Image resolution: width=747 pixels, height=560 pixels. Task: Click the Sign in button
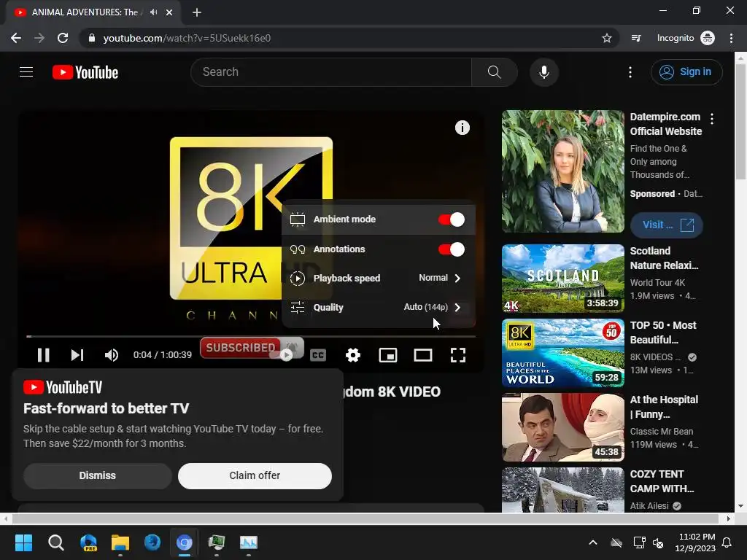[686, 72]
